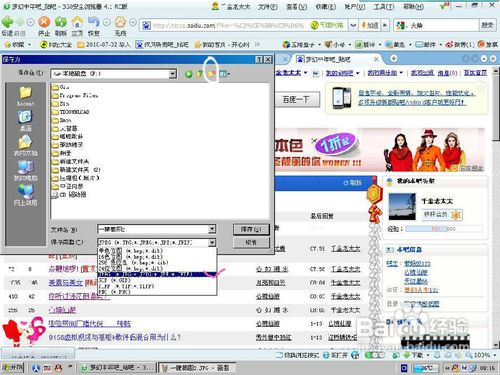
Task: Open the Tools menu in browser
Action: click(x=384, y=6)
